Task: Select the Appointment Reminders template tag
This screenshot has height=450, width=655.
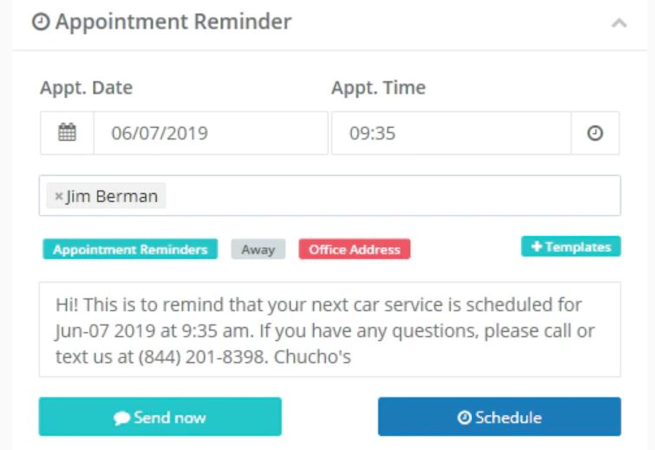Action: (x=130, y=249)
